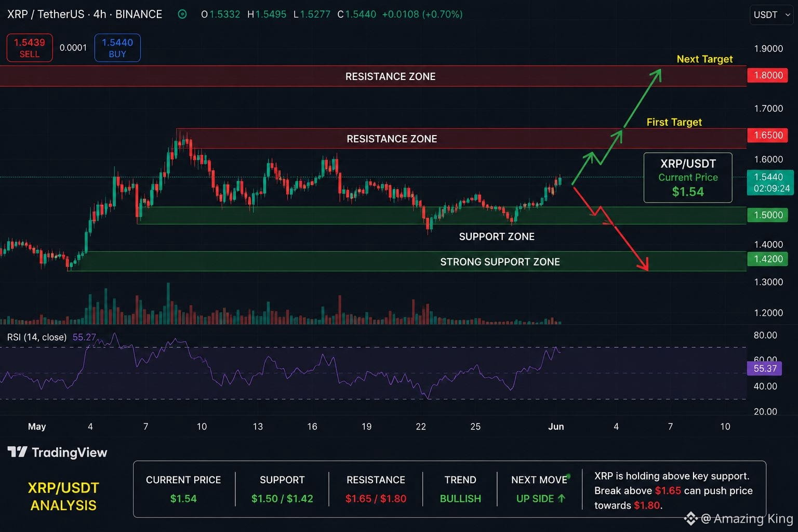The width and height of the screenshot is (798, 532).
Task: Click the CURRENT PRICE heading in the summary bar
Action: (x=183, y=480)
